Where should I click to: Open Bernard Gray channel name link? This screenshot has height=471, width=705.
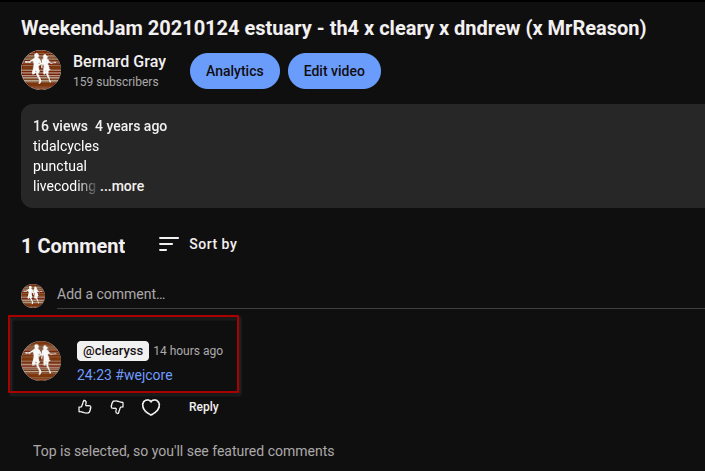point(120,62)
